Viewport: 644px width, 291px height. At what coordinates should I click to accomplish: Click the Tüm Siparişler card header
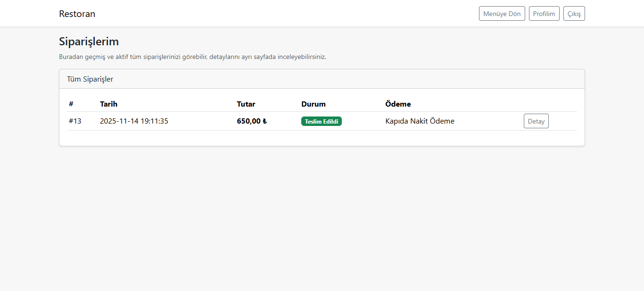tap(90, 79)
